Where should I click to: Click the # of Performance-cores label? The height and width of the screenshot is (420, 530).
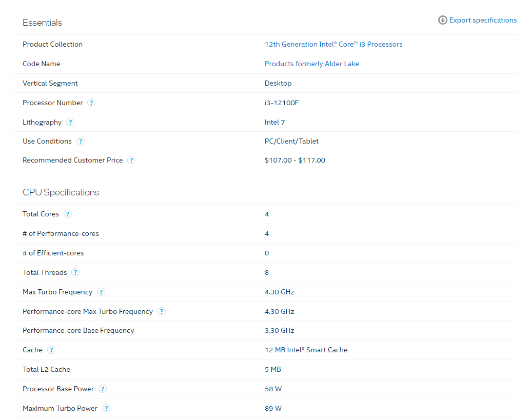[61, 233]
